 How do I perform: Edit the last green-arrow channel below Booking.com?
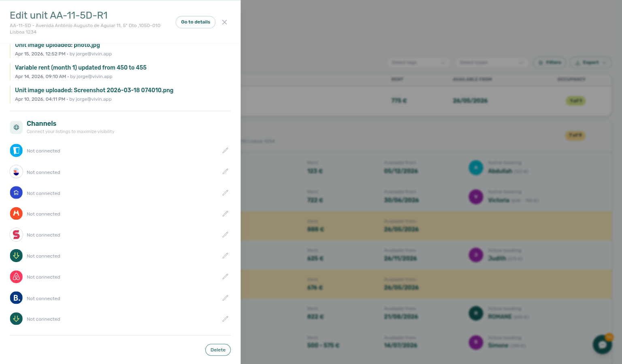[x=225, y=319]
